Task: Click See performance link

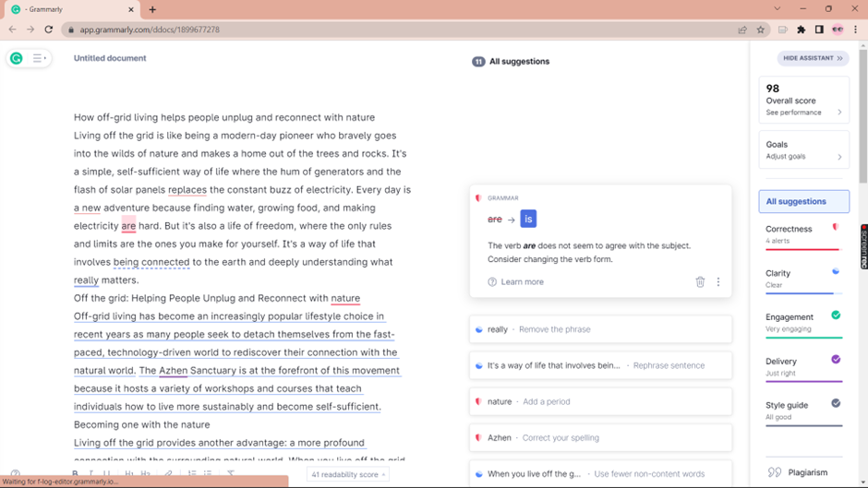Action: [793, 113]
